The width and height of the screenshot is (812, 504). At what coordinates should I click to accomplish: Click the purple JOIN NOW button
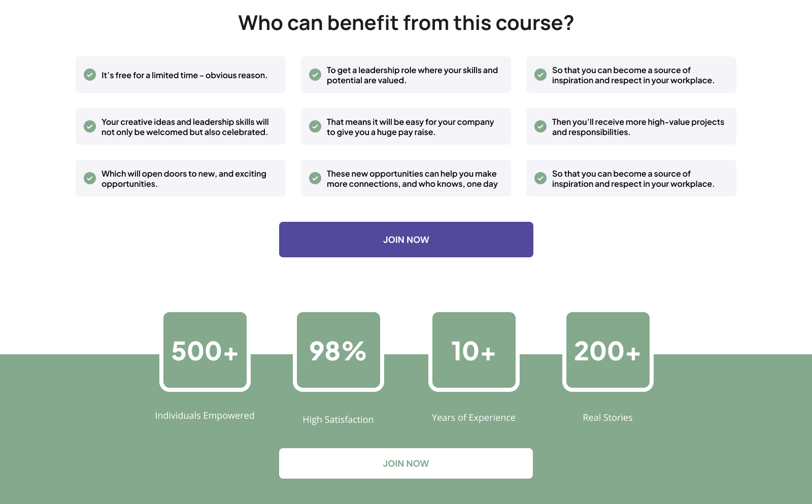(406, 240)
